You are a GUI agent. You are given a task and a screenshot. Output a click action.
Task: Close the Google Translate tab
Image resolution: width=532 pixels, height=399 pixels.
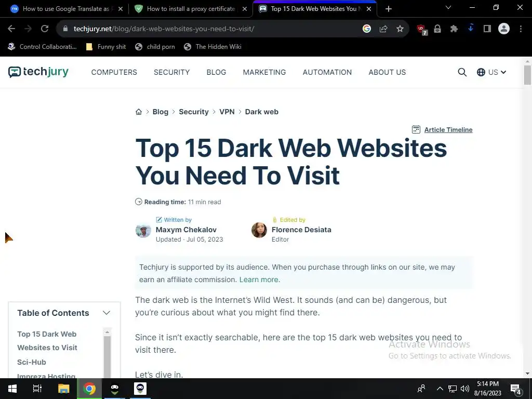(121, 9)
